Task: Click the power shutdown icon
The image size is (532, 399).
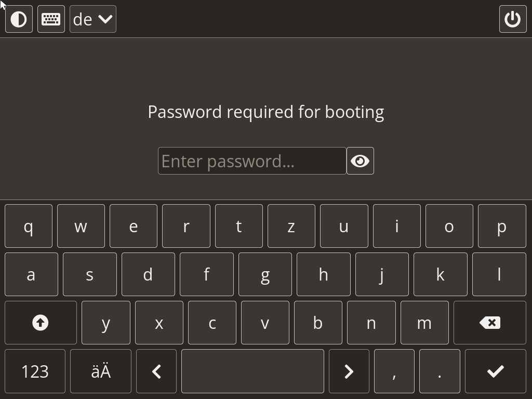Action: [512, 19]
